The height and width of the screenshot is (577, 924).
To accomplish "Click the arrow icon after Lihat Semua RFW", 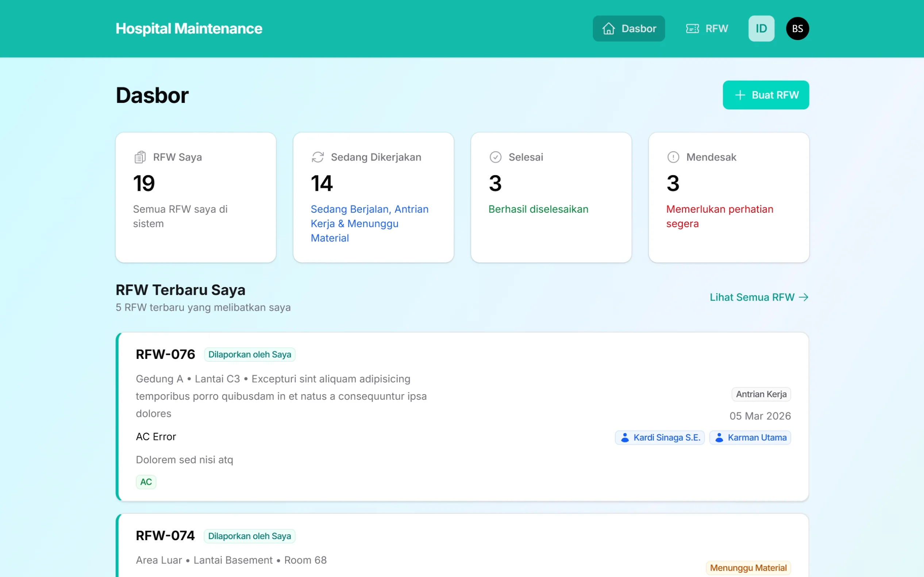I will click(804, 297).
